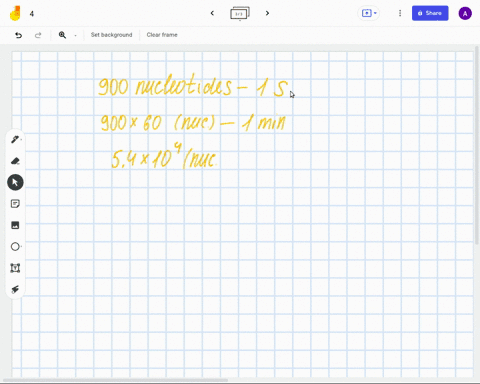Click the Jamboard logo
Viewport: 480px width, 384px height.
[x=15, y=13]
